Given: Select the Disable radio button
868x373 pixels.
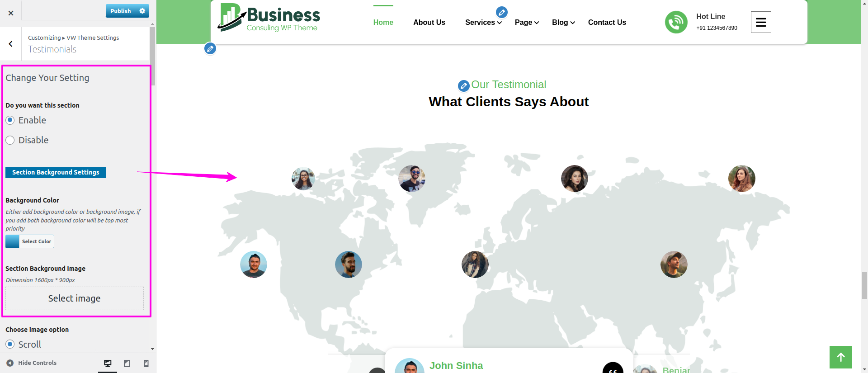Looking at the screenshot, I should (x=10, y=140).
